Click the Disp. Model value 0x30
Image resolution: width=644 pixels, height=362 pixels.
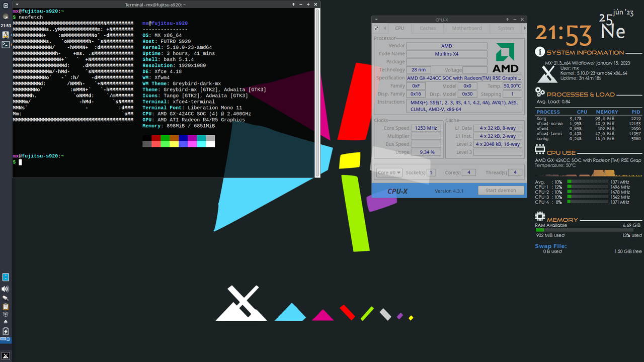click(x=467, y=94)
